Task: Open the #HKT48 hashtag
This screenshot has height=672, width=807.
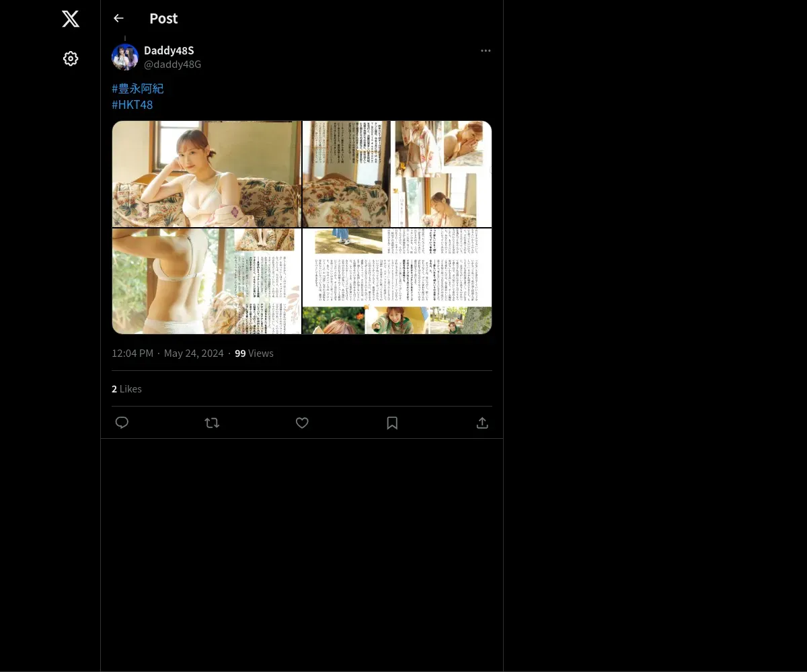Action: tap(132, 105)
